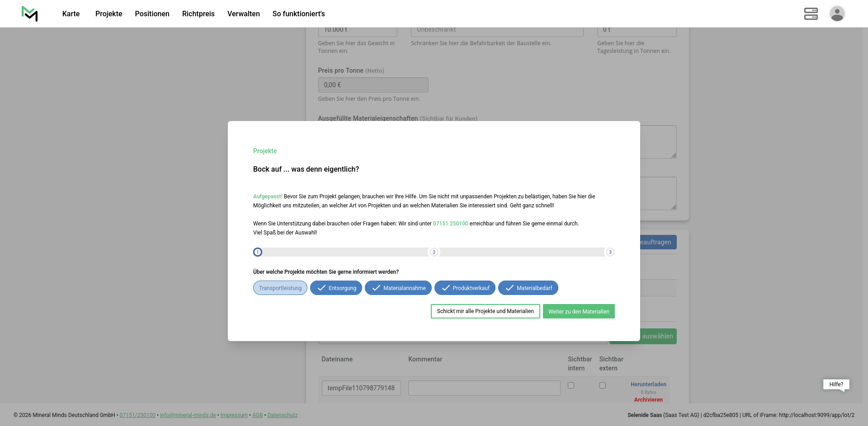Jump to step 3 progress marker
This screenshot has height=426, width=868.
point(610,252)
